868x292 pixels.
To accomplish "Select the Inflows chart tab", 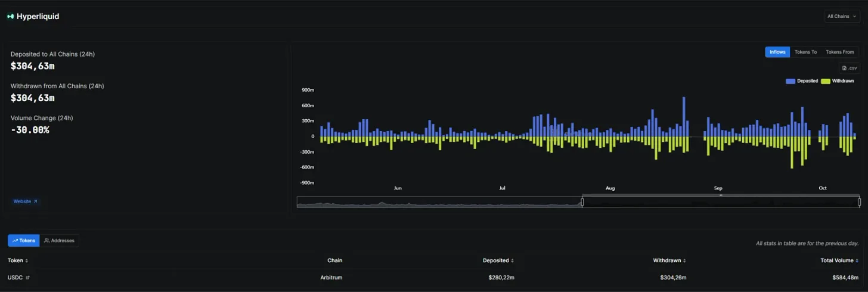I will pyautogui.click(x=777, y=52).
